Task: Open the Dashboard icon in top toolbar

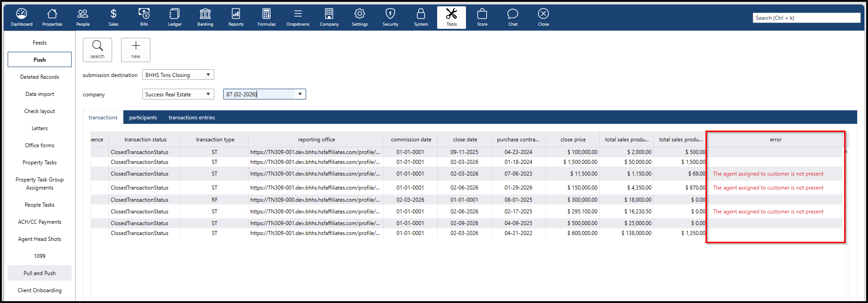Action: coord(22,18)
